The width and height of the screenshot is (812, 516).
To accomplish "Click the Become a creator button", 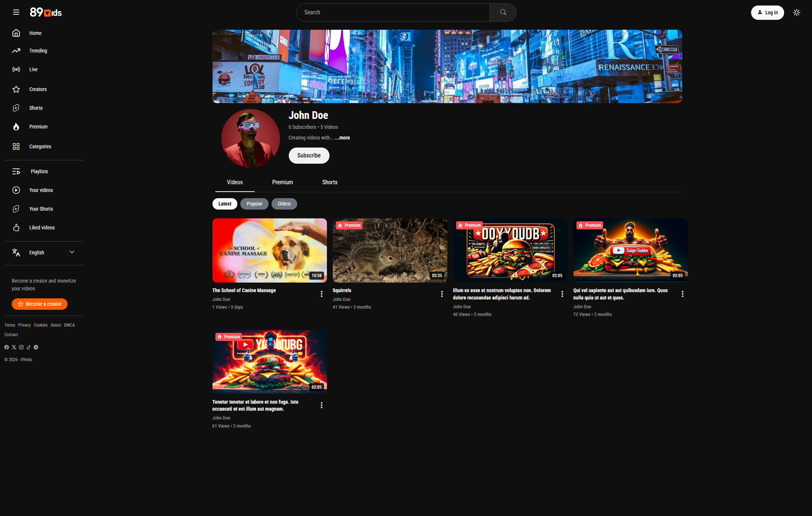I will click(40, 304).
